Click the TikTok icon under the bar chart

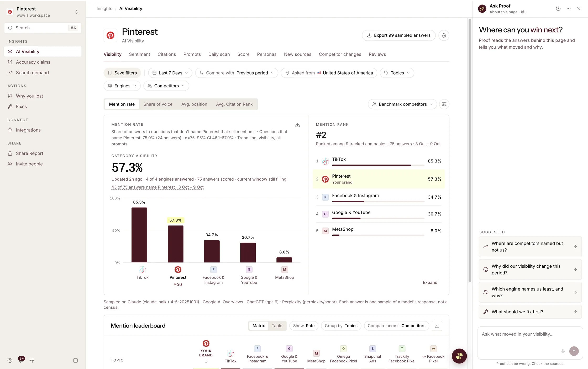click(142, 270)
